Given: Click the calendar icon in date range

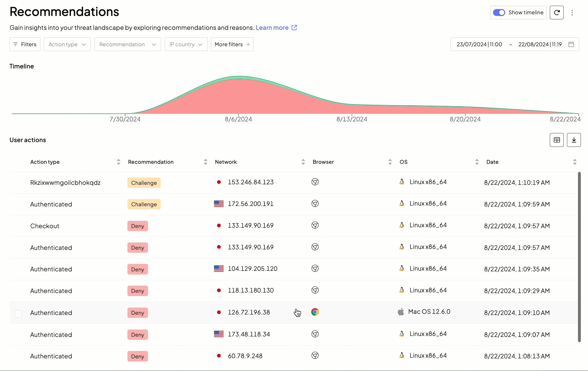Looking at the screenshot, I should point(571,44).
